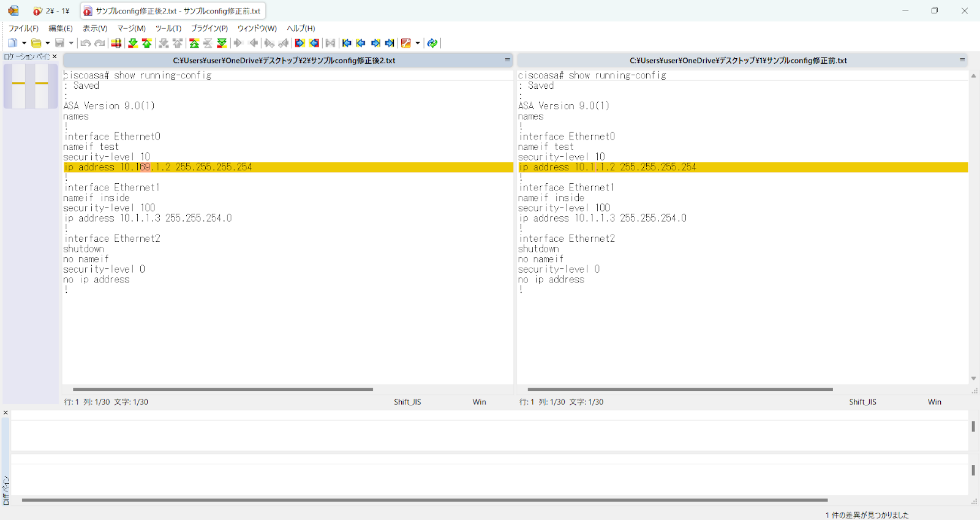Click the Undo toolbar icon
The image size is (980, 520).
[86, 43]
